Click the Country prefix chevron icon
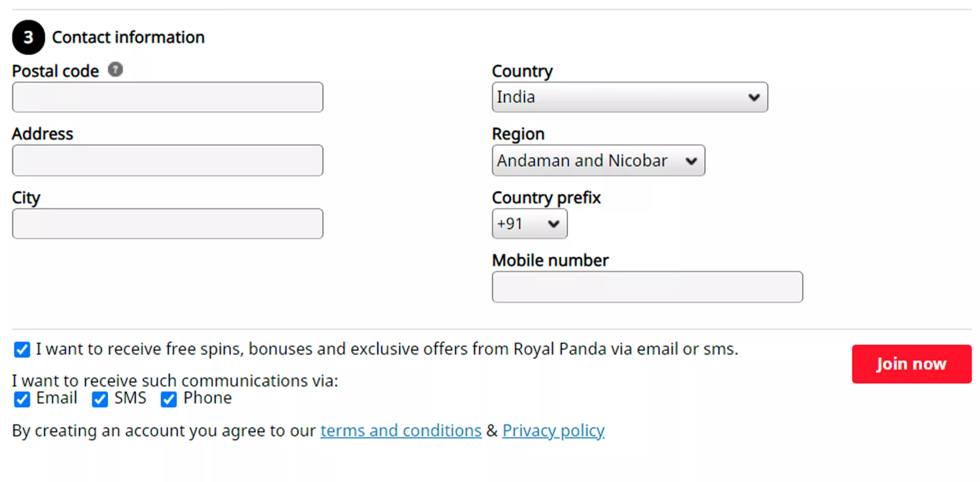This screenshot has height=482, width=980. [x=553, y=224]
